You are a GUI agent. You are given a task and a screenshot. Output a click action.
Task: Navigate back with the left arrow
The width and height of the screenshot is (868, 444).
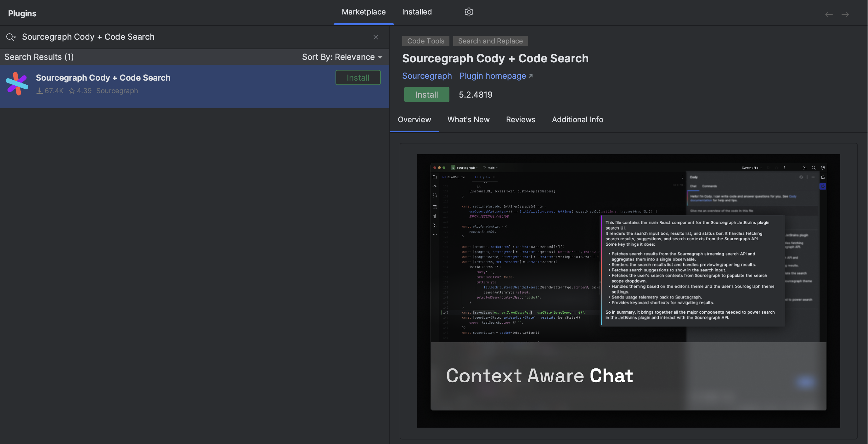(829, 14)
